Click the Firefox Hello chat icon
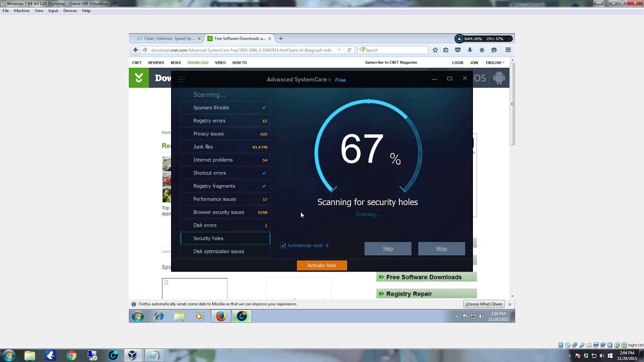The width and height of the screenshot is (644, 362). click(494, 50)
